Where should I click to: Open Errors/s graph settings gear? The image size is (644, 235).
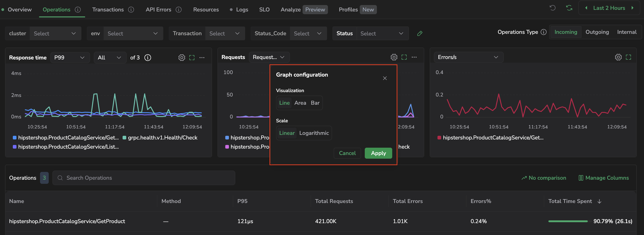pyautogui.click(x=618, y=57)
